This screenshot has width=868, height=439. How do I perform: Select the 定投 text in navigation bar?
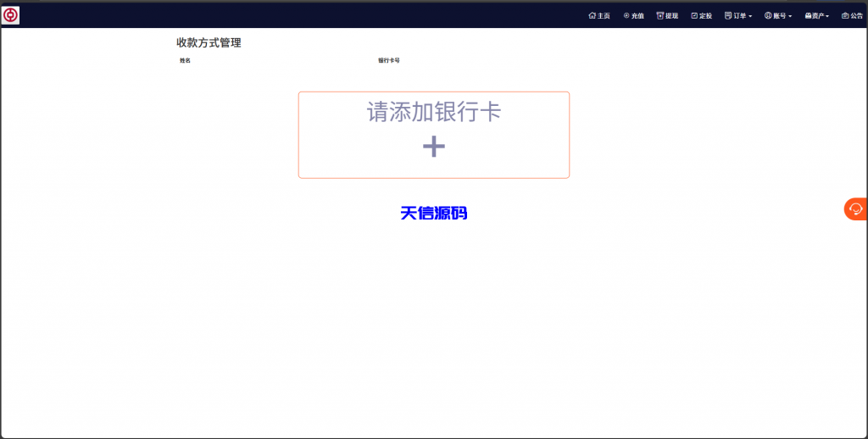coord(705,16)
